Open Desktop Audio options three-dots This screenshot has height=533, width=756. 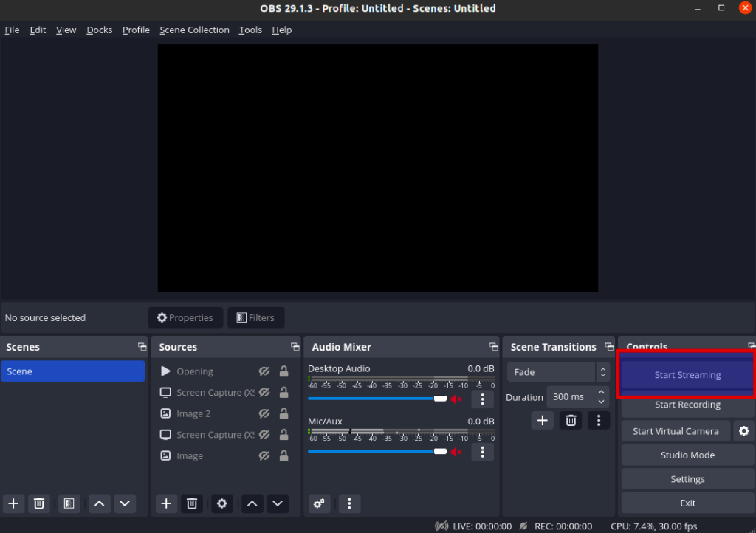click(x=483, y=399)
